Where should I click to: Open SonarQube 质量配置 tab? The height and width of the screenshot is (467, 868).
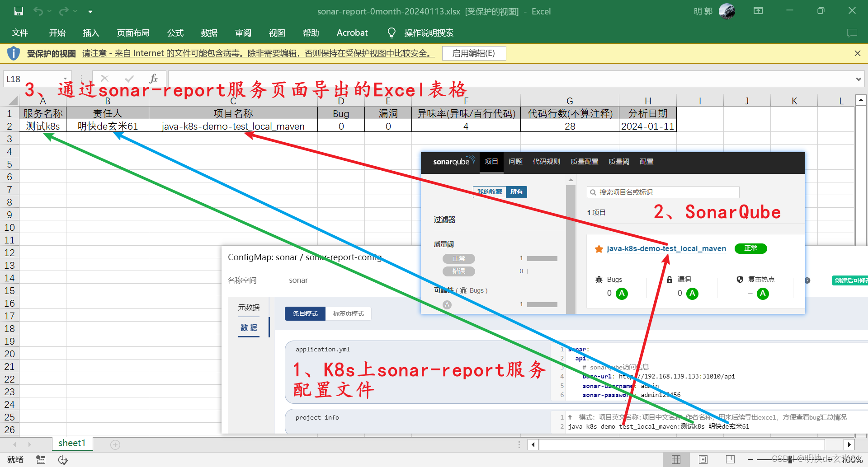coord(584,162)
